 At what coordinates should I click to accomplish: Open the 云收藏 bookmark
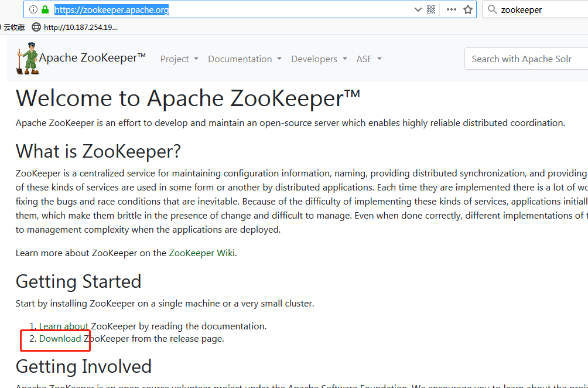pos(13,27)
